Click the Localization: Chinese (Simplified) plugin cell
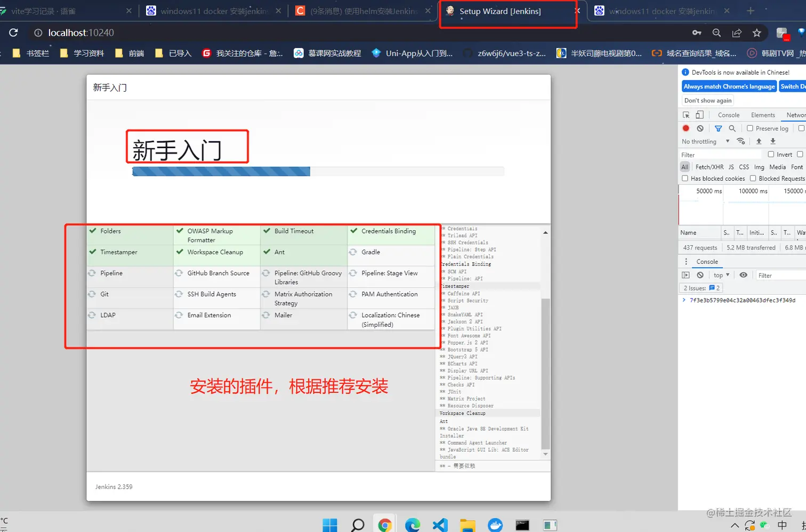This screenshot has width=806, height=532. [391, 319]
